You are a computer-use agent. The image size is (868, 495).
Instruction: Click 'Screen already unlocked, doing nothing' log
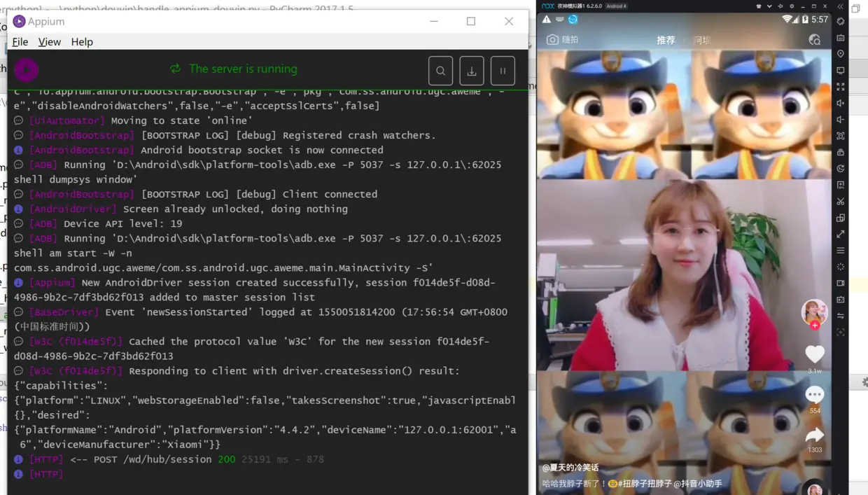point(235,209)
